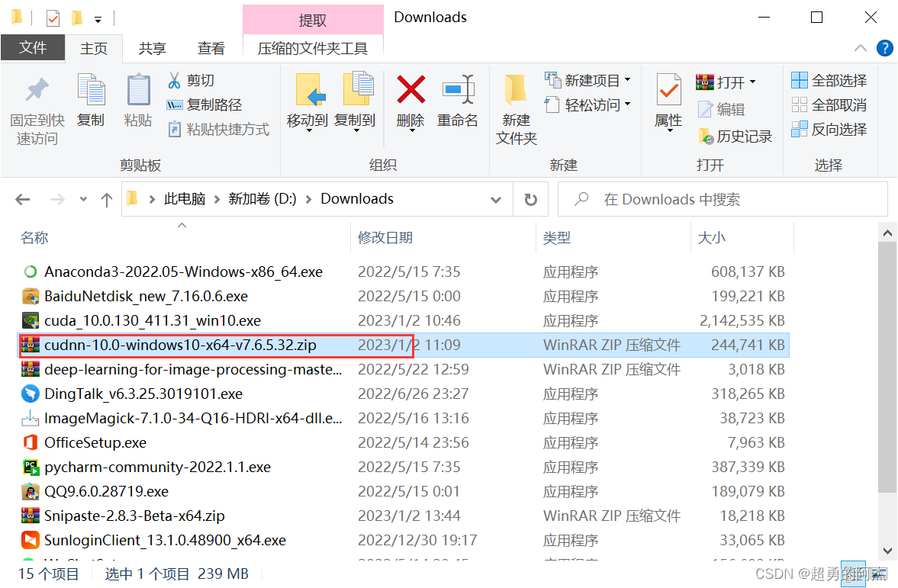Click 此电脑 in the address breadcrumb
This screenshot has width=898, height=588.
point(185,199)
